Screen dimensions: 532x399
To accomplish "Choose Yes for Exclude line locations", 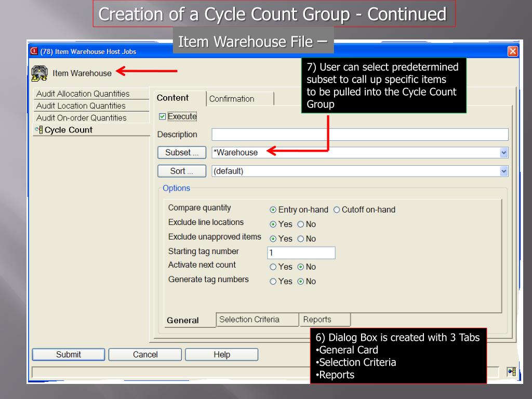I will click(273, 224).
